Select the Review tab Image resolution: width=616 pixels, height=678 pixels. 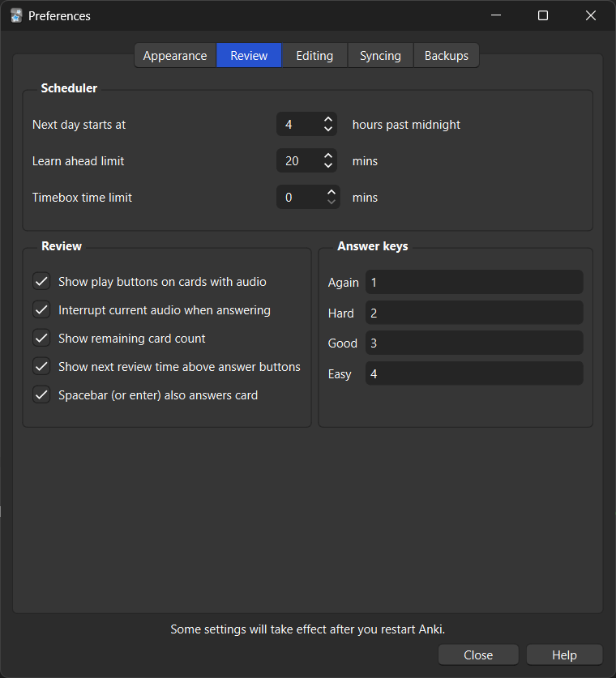click(249, 55)
